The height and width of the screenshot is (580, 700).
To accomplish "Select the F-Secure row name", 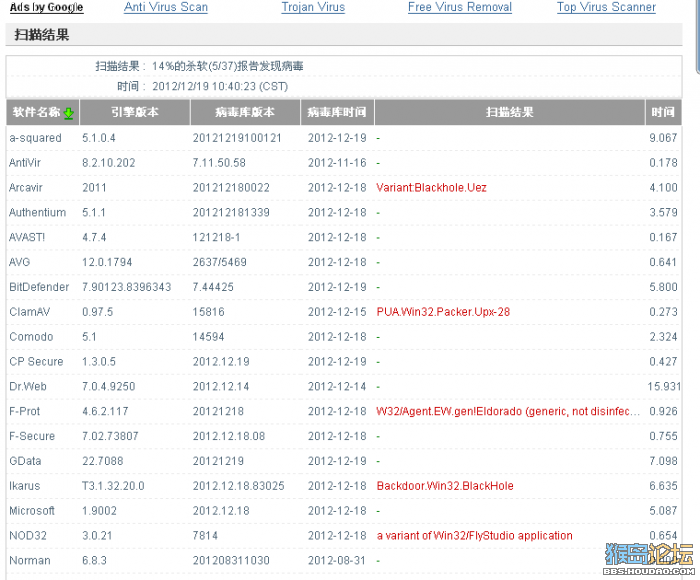I will (x=32, y=436).
